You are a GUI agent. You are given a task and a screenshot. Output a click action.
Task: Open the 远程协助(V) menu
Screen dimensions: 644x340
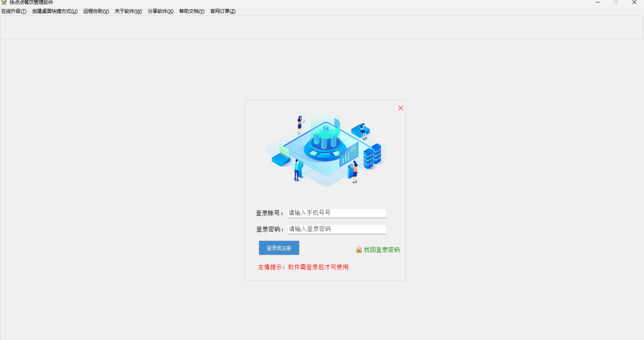[x=96, y=11]
